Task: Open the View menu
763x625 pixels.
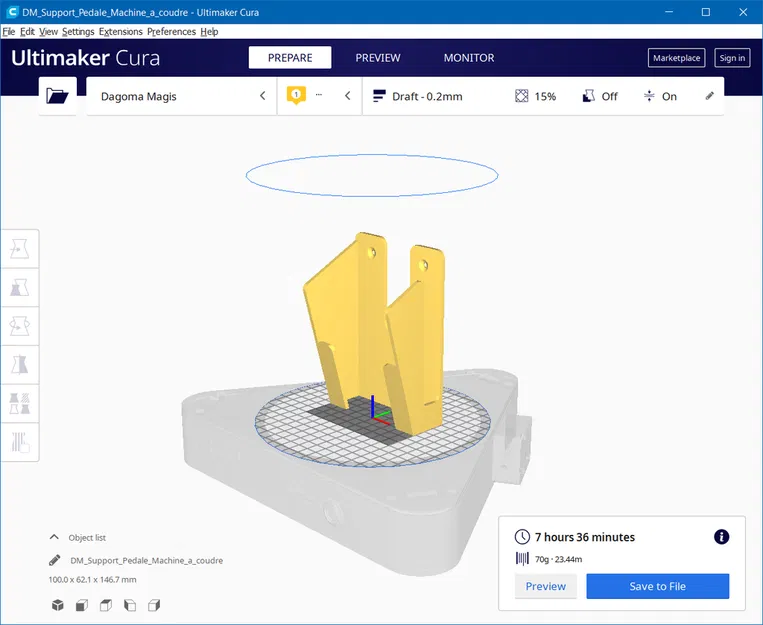Action: (48, 32)
